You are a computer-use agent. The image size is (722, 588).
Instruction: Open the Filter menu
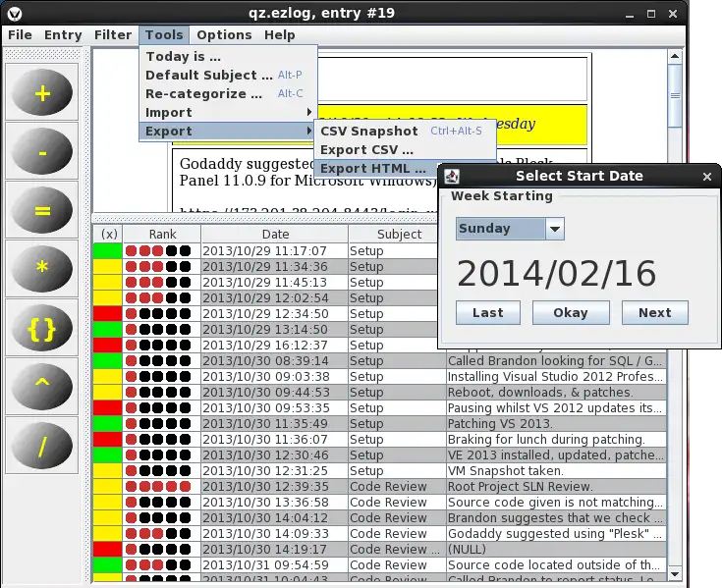coord(113,35)
